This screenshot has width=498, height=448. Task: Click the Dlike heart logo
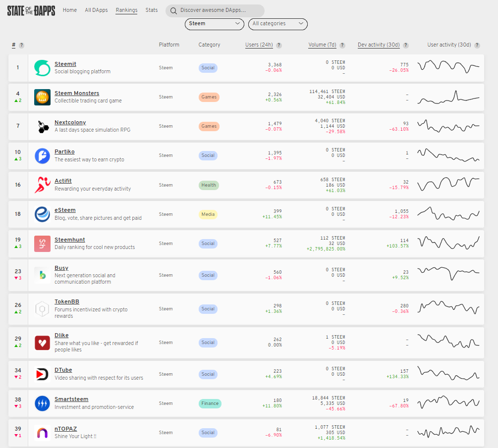(42, 343)
